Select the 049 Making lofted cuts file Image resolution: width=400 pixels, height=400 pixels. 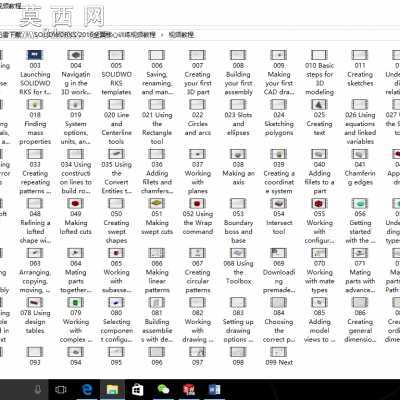(76, 217)
